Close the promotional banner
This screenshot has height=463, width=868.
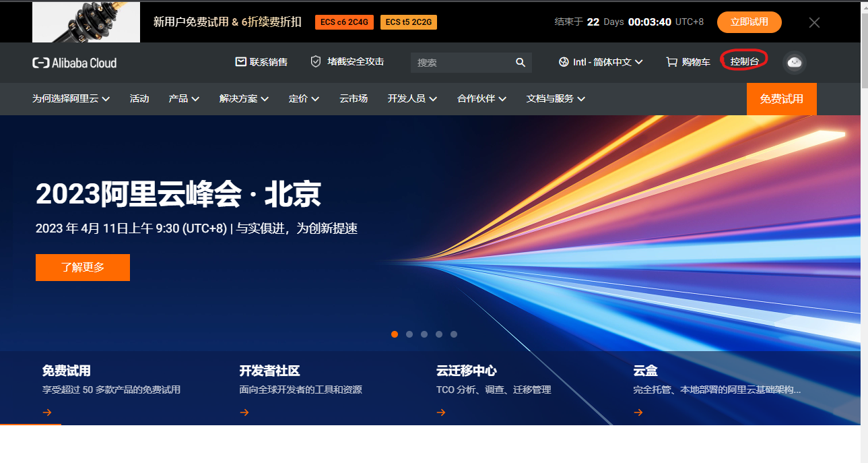814,22
